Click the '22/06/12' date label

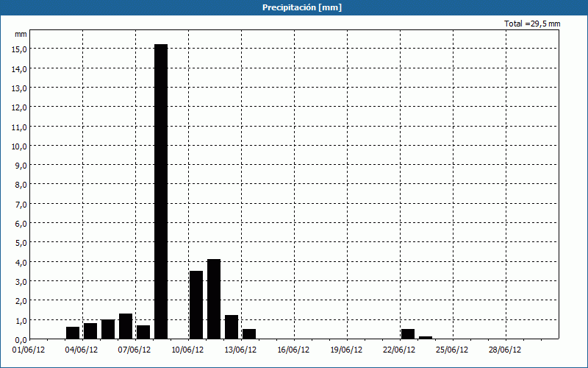399,350
